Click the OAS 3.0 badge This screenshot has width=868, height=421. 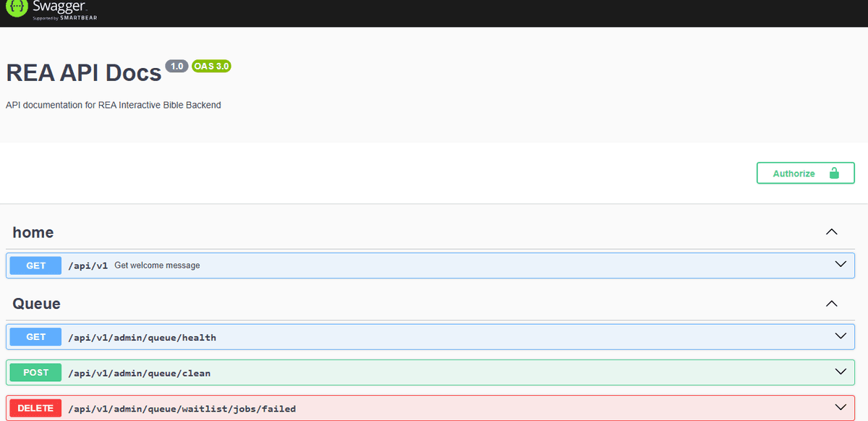pyautogui.click(x=211, y=66)
